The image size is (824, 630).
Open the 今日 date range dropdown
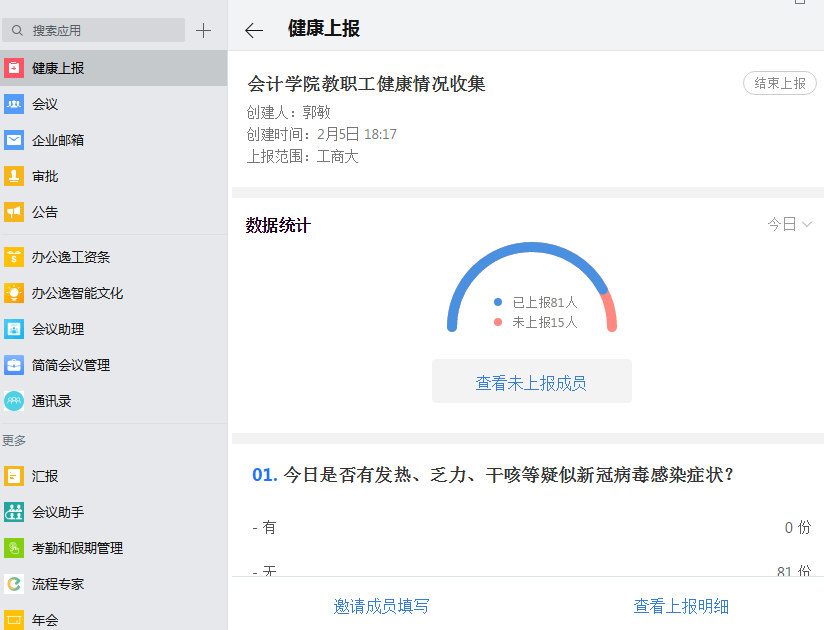click(789, 225)
